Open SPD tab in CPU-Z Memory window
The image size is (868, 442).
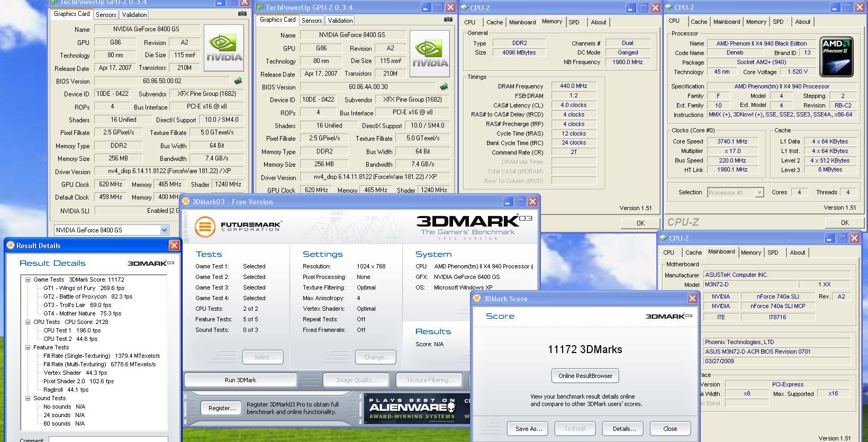574,22
